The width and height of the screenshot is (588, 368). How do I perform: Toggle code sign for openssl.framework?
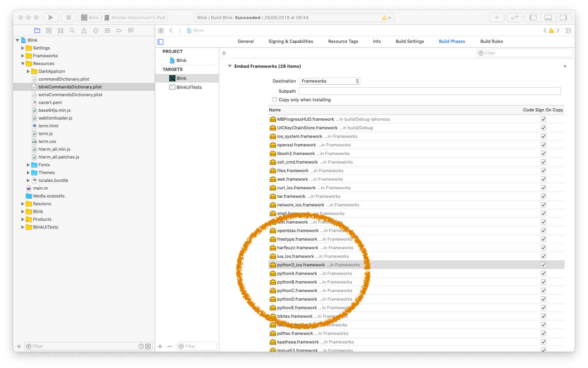[x=543, y=145]
